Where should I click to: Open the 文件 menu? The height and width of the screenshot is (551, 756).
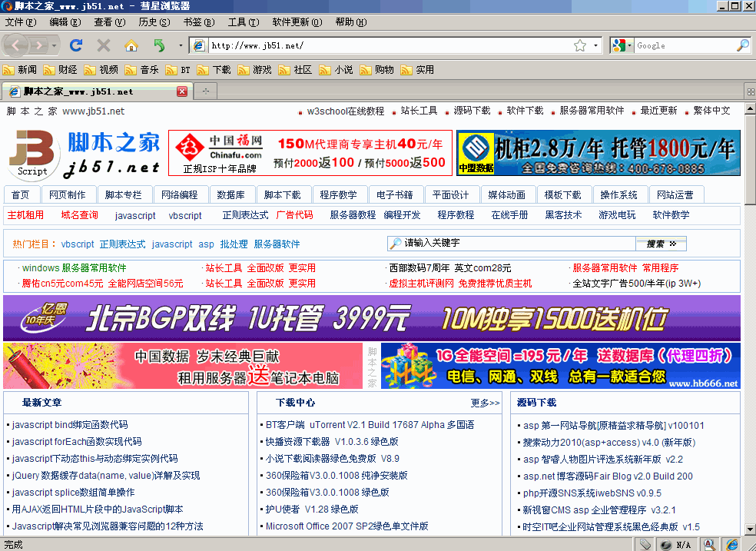[x=21, y=22]
